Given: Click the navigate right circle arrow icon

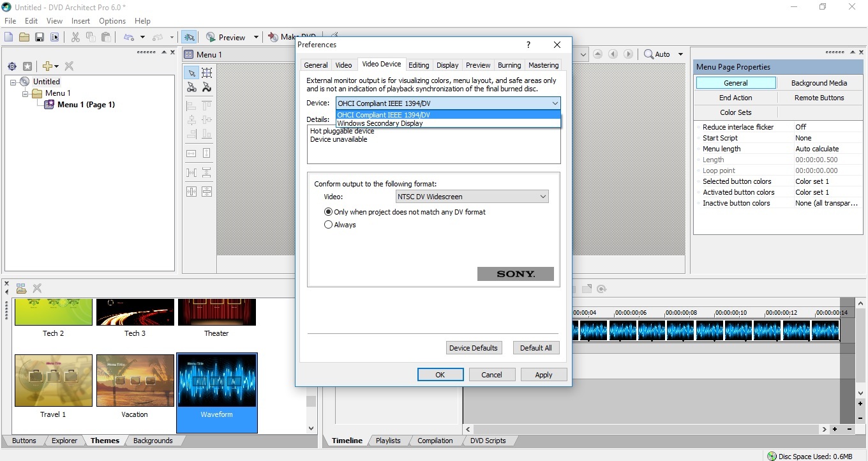Looking at the screenshot, I should [629, 54].
